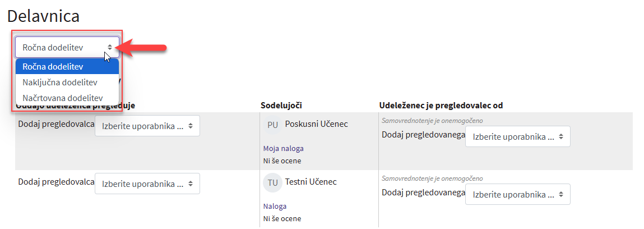Click the Testni Učenec participant name

point(311,181)
